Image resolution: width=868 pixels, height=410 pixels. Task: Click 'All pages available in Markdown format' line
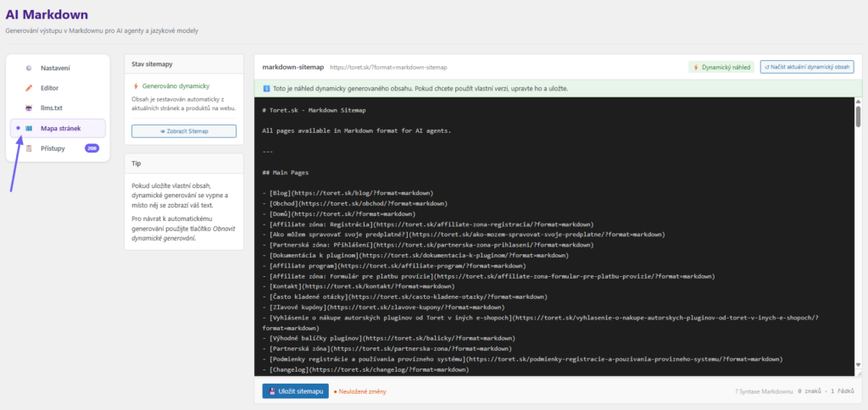coord(357,131)
